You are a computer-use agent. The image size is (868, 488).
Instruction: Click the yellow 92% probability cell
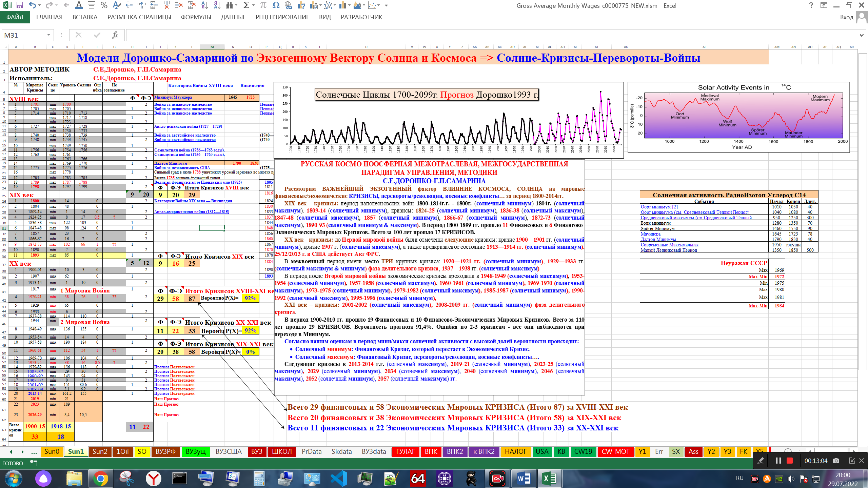[250, 298]
